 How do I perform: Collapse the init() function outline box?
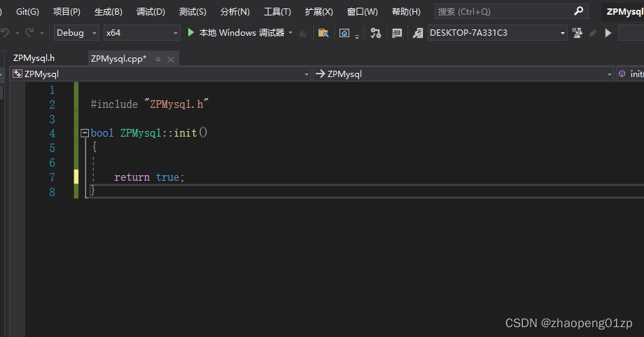click(x=85, y=132)
